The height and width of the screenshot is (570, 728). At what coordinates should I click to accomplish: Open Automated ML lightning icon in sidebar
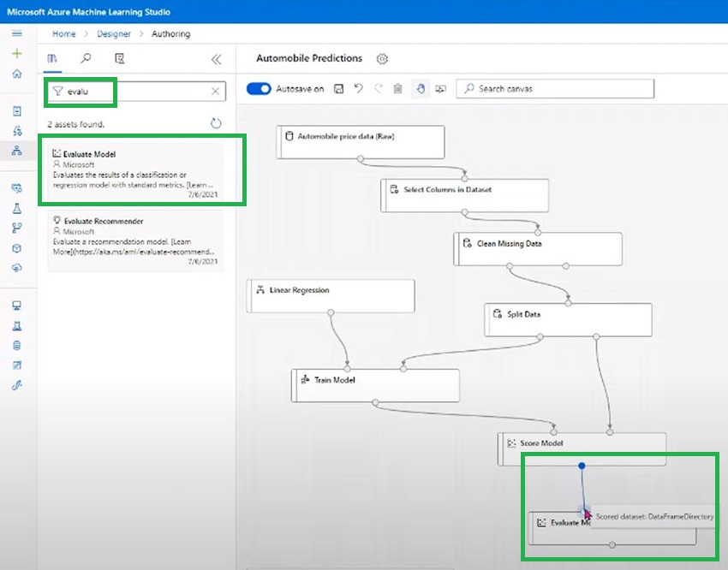[17, 131]
